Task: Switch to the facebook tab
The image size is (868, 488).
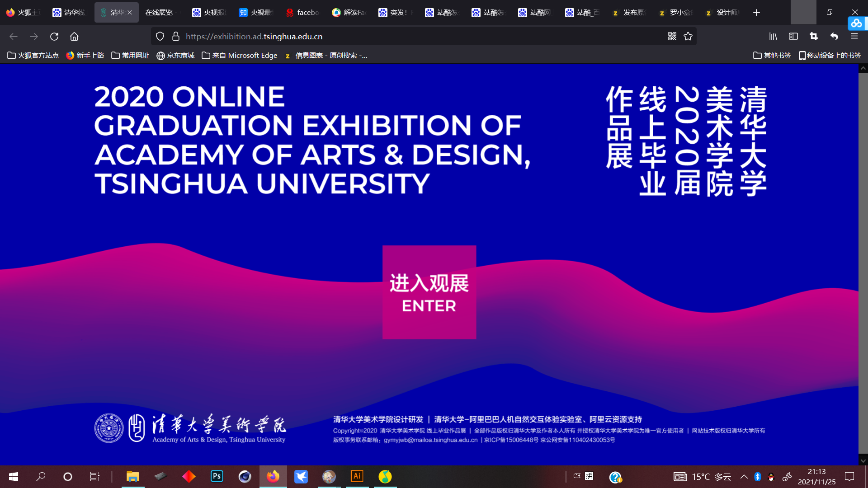Action: click(303, 13)
